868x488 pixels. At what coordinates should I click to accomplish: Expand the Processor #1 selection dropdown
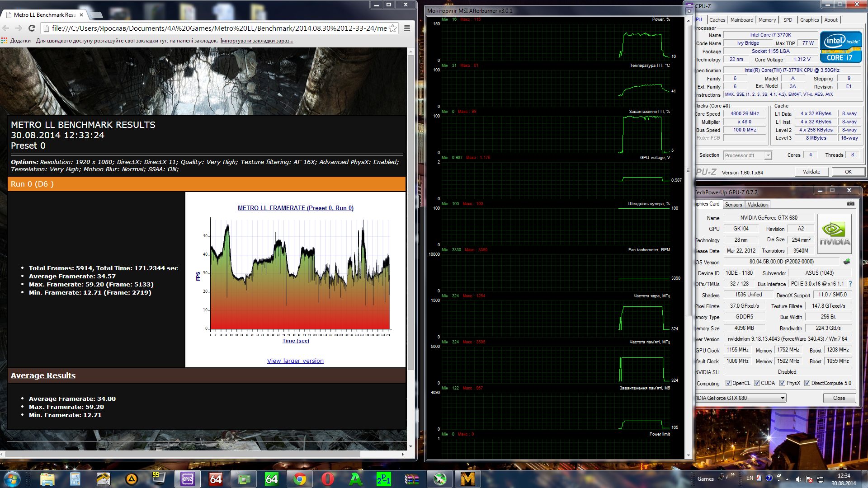tap(768, 155)
